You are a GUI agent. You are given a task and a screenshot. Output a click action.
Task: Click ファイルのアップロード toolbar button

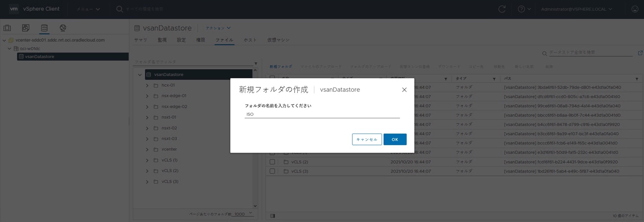tap(321, 67)
